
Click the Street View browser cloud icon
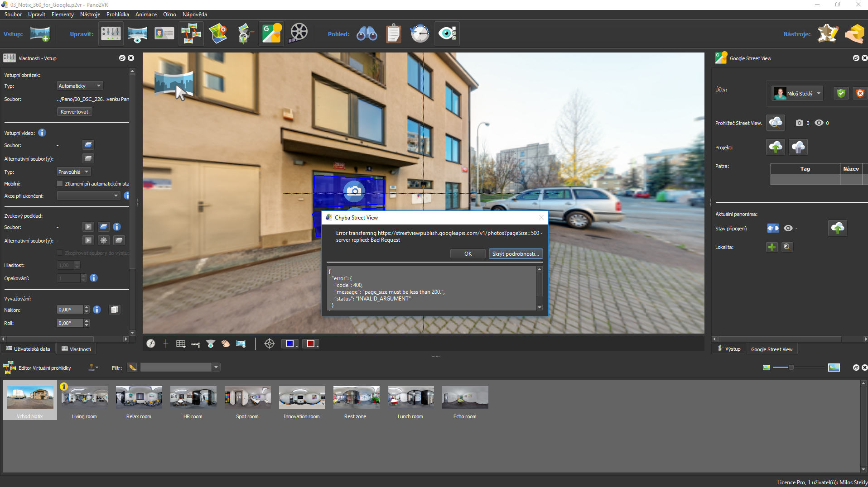click(x=776, y=123)
